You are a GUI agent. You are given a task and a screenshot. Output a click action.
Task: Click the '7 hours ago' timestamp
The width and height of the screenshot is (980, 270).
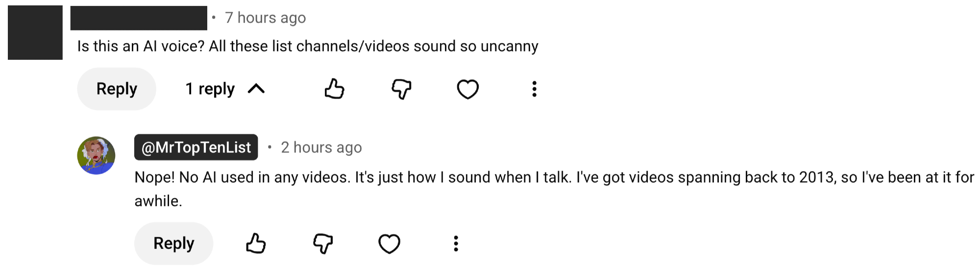(265, 18)
